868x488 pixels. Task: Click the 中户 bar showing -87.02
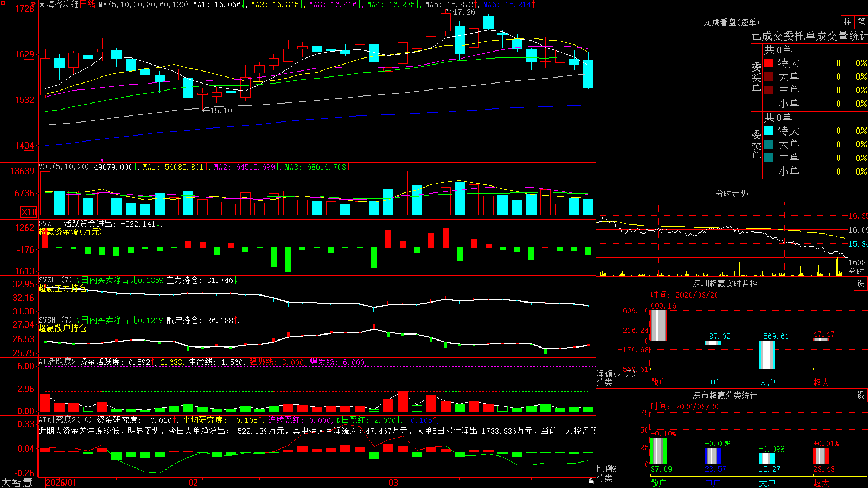pos(712,343)
